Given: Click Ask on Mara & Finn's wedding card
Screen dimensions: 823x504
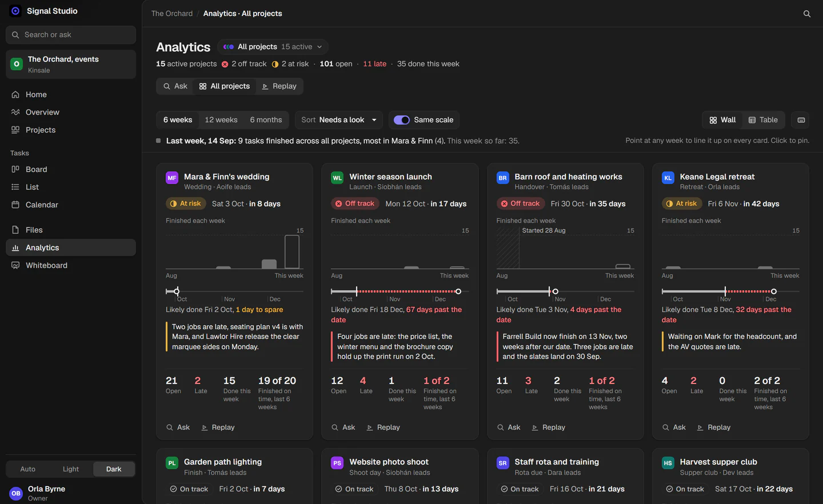Looking at the screenshot, I should tap(178, 427).
